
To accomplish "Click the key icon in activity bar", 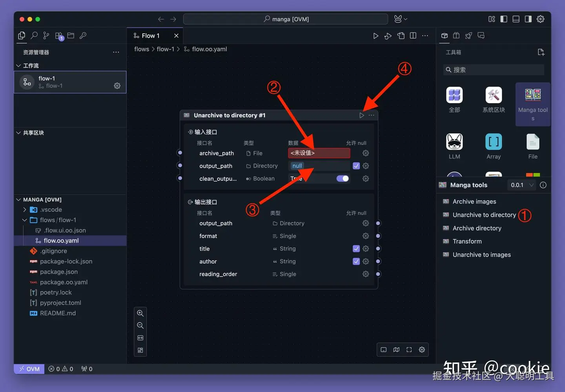I will tap(83, 36).
